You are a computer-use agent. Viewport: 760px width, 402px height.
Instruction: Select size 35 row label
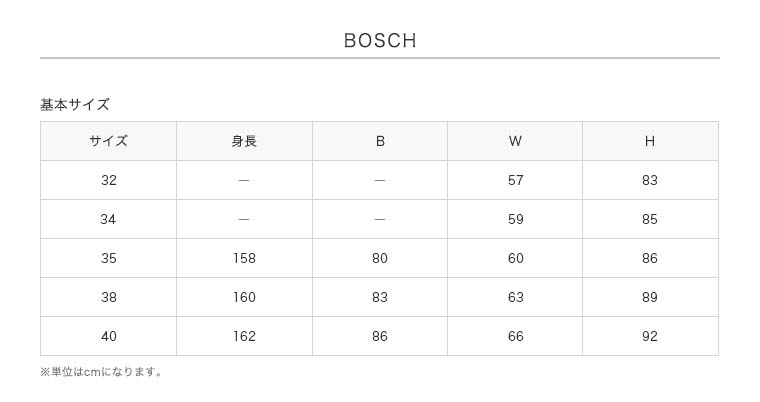[x=108, y=258]
